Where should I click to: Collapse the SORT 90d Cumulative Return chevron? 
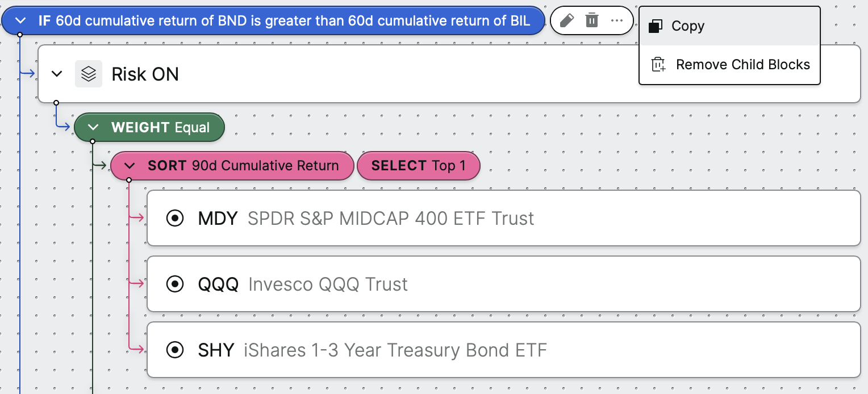130,166
